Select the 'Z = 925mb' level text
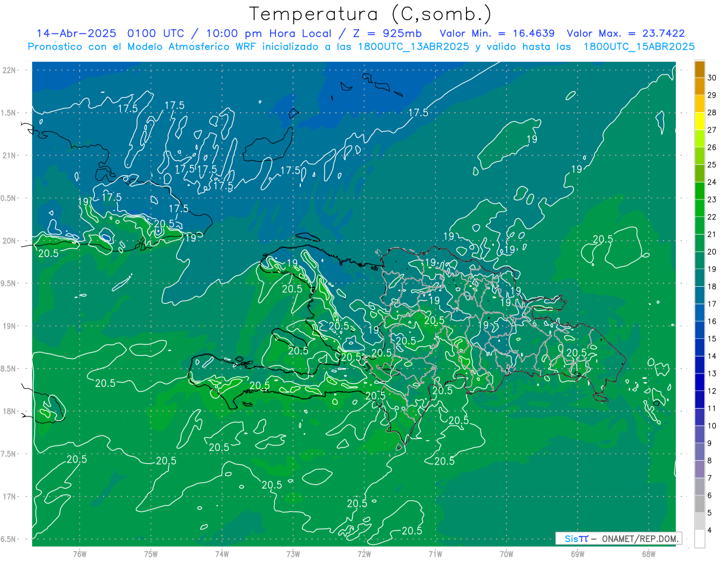Screen dimensions: 728x562 pos(387,33)
